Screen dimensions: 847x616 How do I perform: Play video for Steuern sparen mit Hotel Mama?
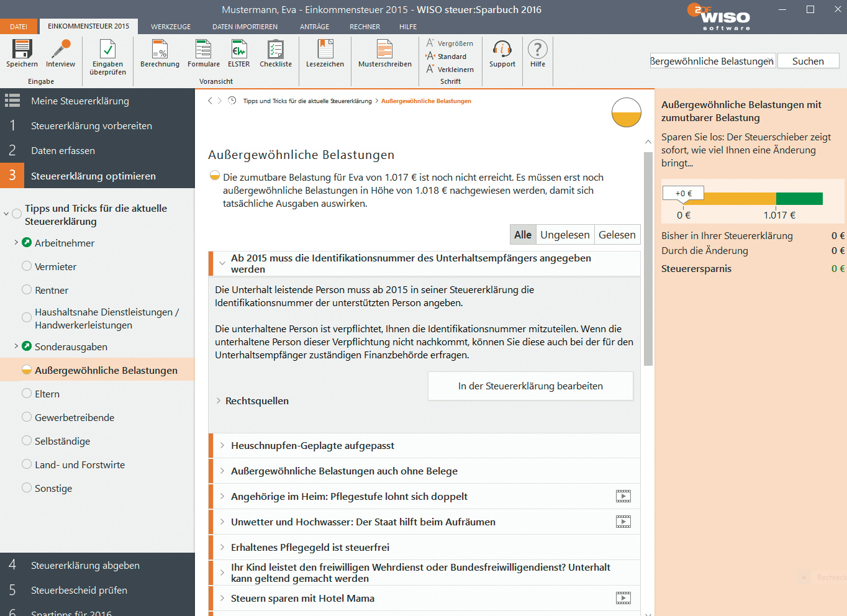click(623, 598)
